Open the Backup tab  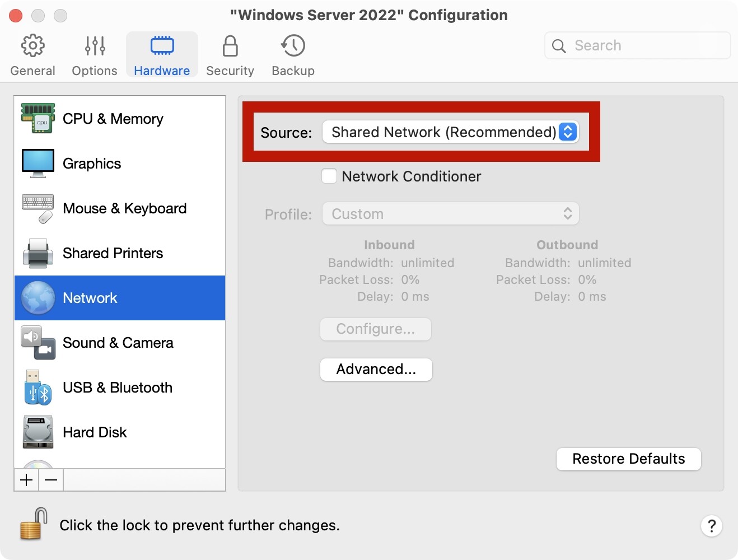click(293, 55)
